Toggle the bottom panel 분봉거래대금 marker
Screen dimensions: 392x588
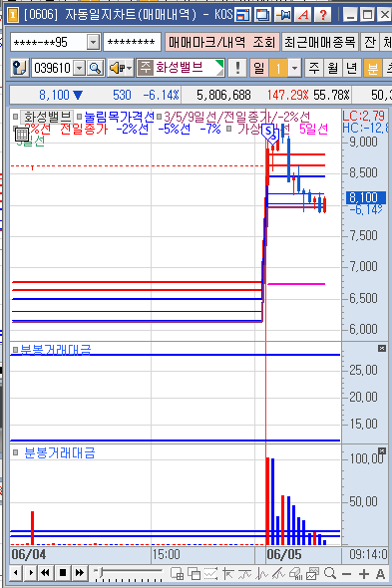coord(15,452)
